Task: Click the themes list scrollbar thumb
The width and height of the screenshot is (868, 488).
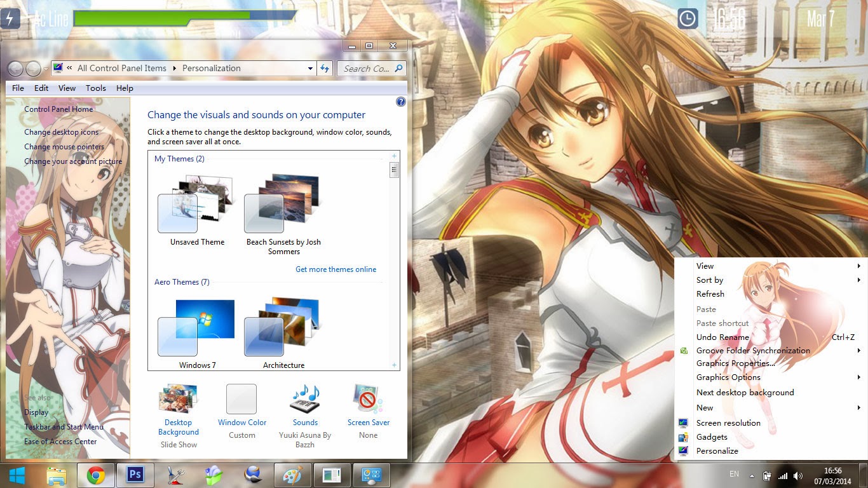Action: [x=395, y=170]
